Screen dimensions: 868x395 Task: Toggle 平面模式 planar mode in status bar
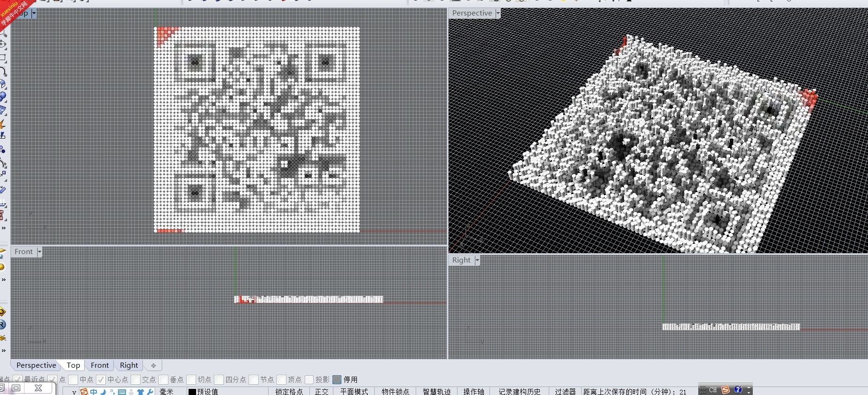(354, 392)
